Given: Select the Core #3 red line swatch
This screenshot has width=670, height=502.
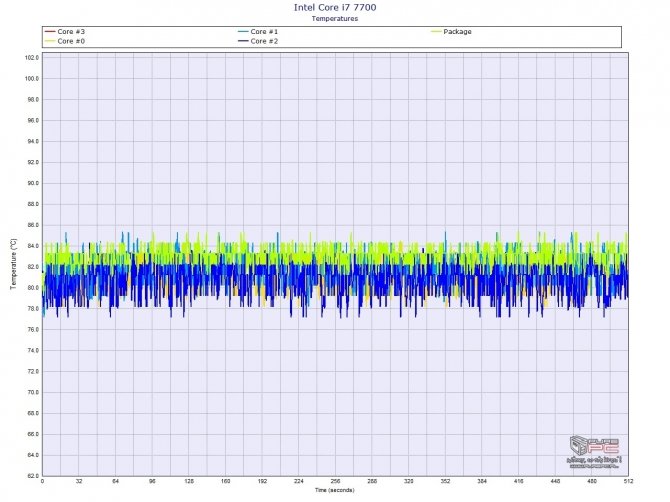Looking at the screenshot, I should [50, 32].
